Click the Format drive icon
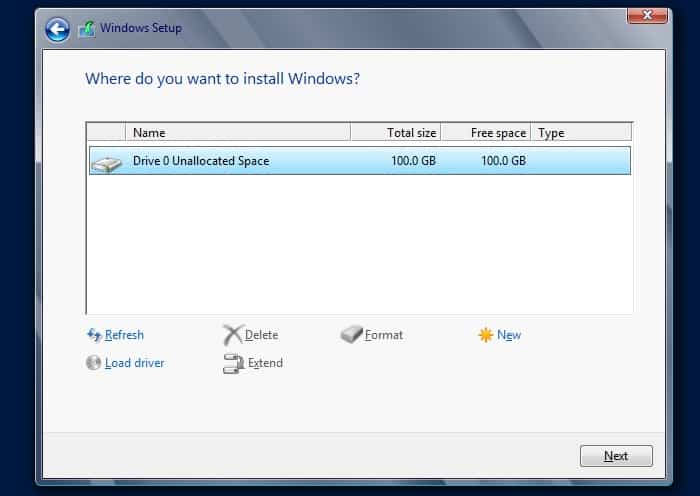 tap(351, 335)
